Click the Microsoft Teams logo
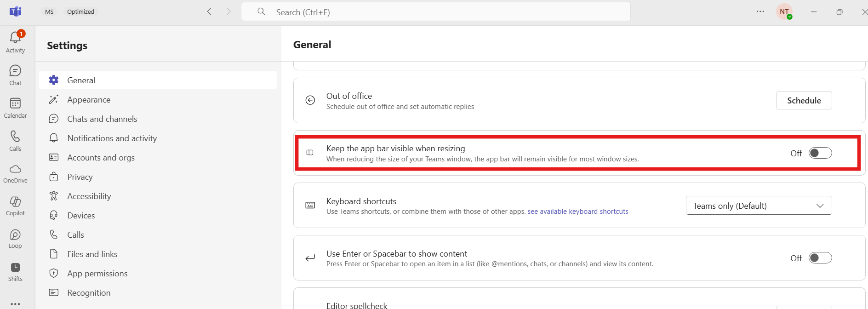This screenshot has height=309, width=868. pos(16,11)
